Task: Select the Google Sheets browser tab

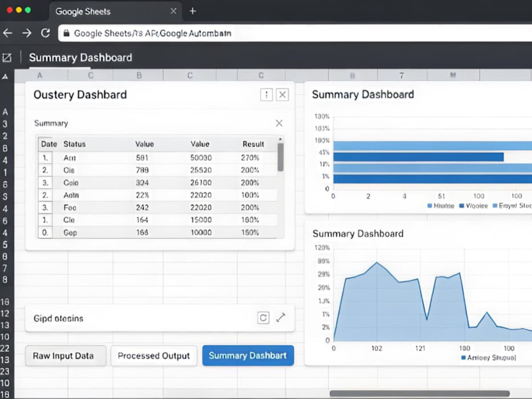Action: click(115, 11)
